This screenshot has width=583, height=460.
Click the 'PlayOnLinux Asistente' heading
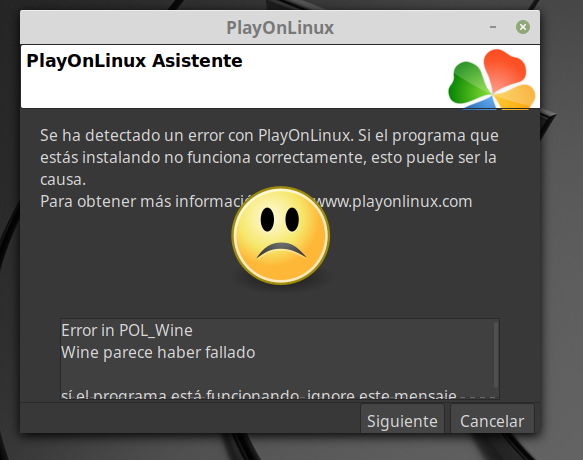(x=134, y=61)
